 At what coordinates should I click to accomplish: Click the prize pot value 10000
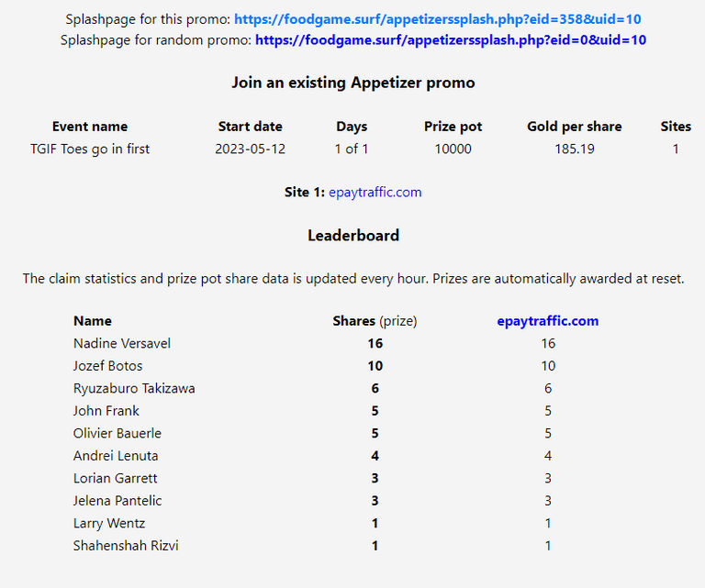coord(453,149)
